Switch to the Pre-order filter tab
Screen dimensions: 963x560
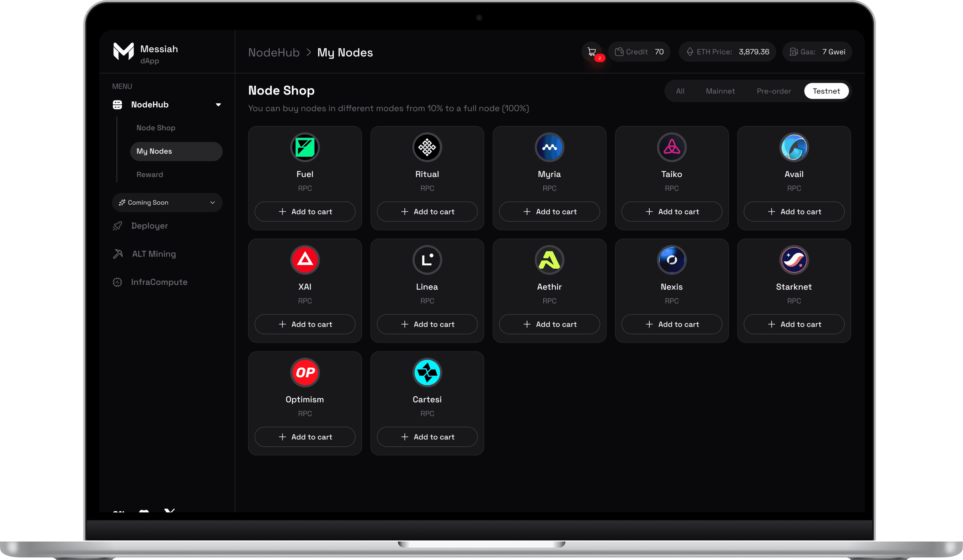(x=773, y=91)
